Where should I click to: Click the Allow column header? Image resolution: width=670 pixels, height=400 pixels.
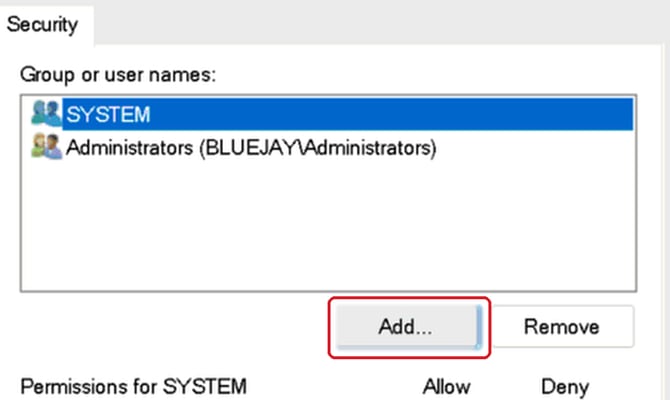click(x=447, y=387)
